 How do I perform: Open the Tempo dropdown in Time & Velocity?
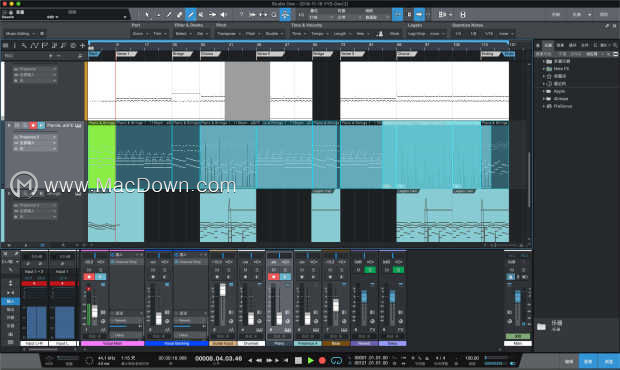point(319,34)
